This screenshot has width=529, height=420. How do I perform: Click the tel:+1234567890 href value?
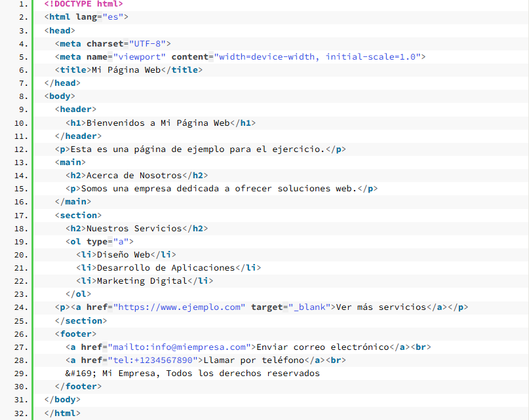[149, 360]
